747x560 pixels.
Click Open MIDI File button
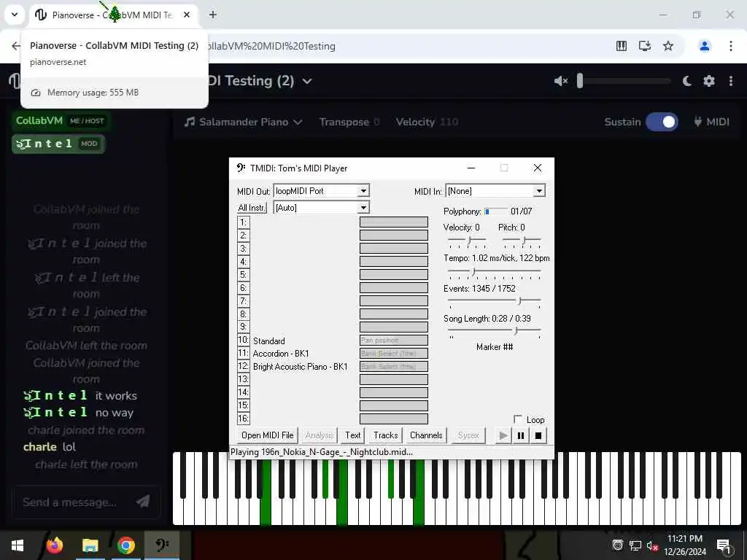267,435
